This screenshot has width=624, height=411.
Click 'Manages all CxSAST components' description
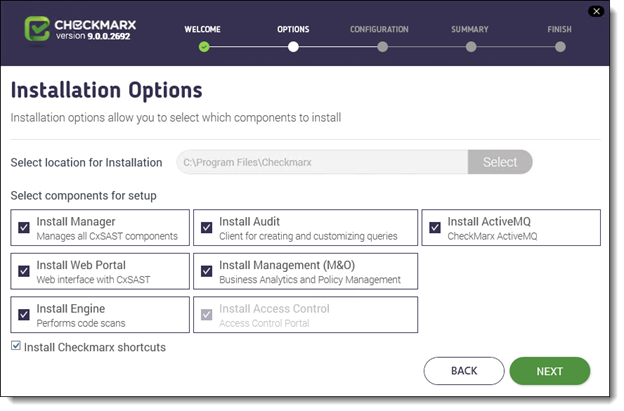[x=107, y=236]
